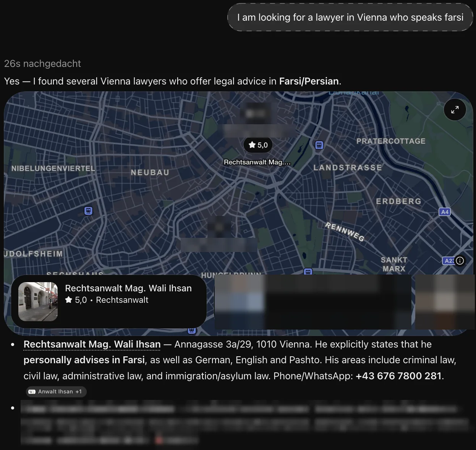Click the "5,0 • Rechtsanwalt" rating line in card
The image size is (476, 450).
(x=107, y=300)
